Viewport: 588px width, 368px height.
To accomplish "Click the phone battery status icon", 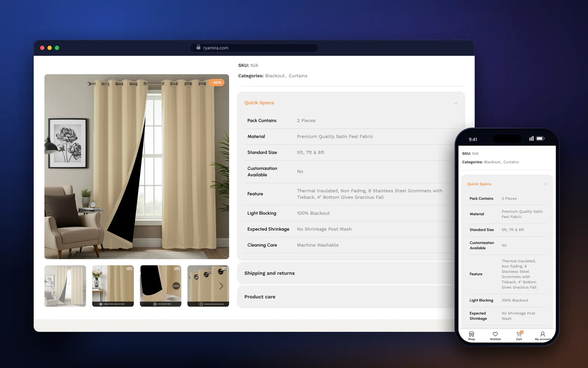I will click(x=540, y=139).
